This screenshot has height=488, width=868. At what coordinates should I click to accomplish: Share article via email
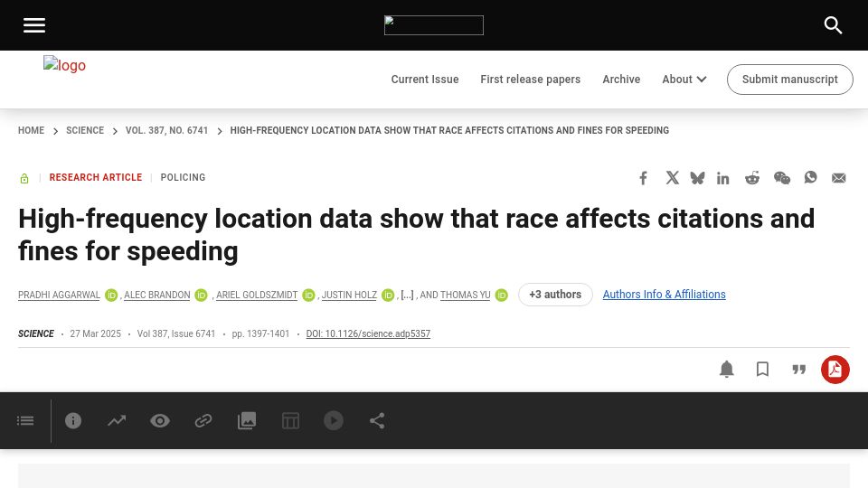click(839, 178)
